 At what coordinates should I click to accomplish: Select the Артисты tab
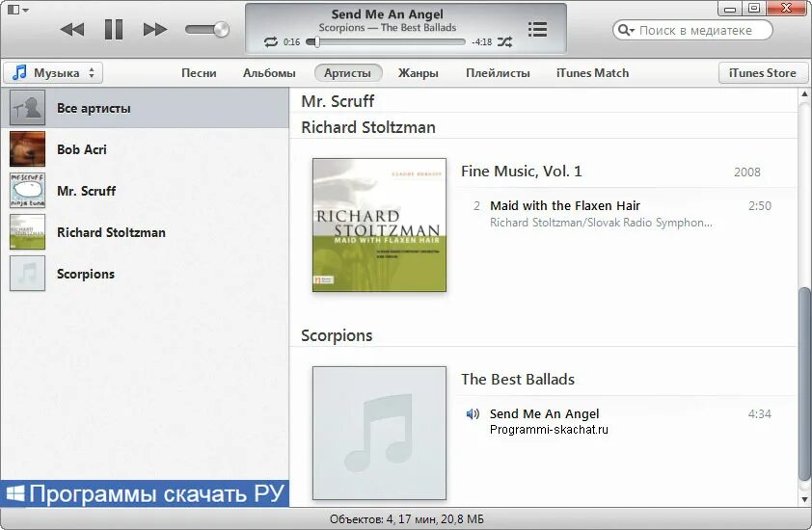[x=348, y=73]
